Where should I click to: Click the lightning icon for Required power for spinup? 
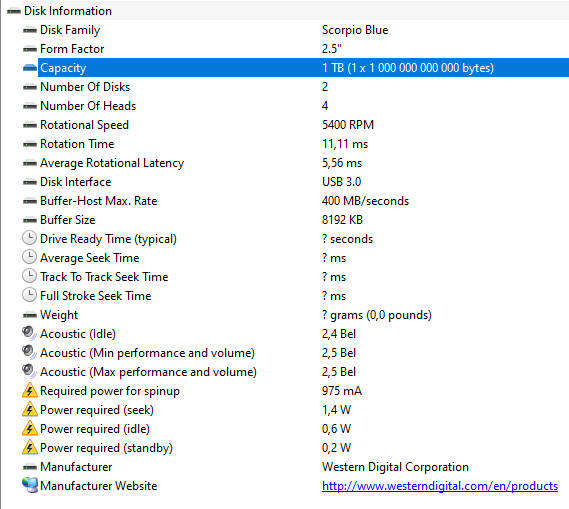pyautogui.click(x=30, y=390)
